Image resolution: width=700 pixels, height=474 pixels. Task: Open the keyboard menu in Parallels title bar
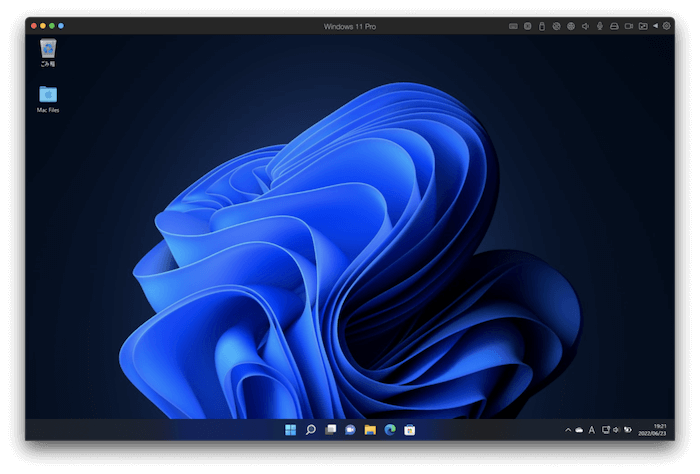coord(513,26)
